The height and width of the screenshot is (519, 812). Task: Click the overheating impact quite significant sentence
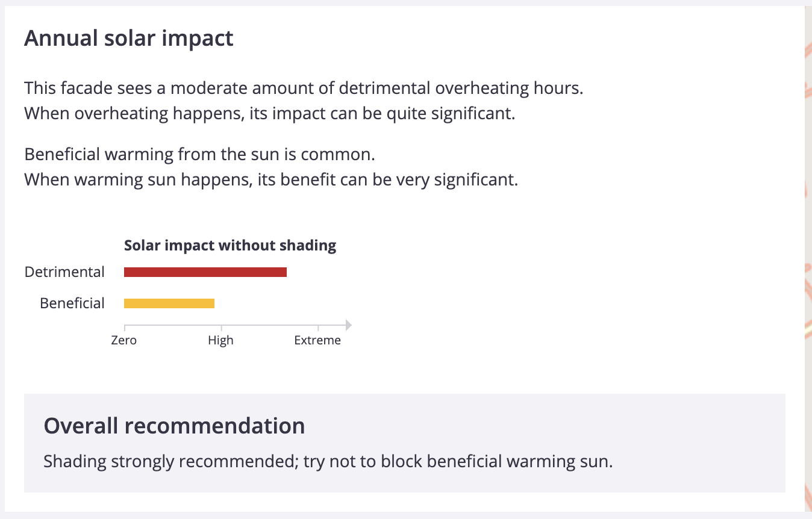(x=270, y=113)
